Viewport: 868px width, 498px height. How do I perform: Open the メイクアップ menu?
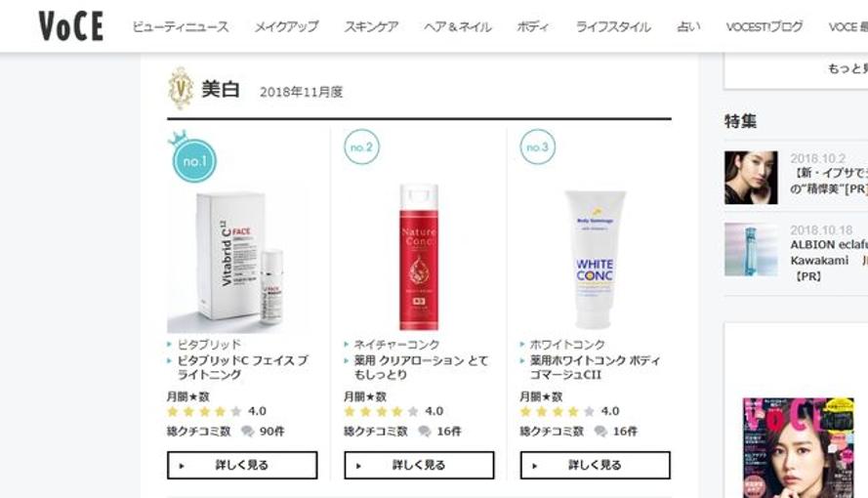(x=286, y=26)
